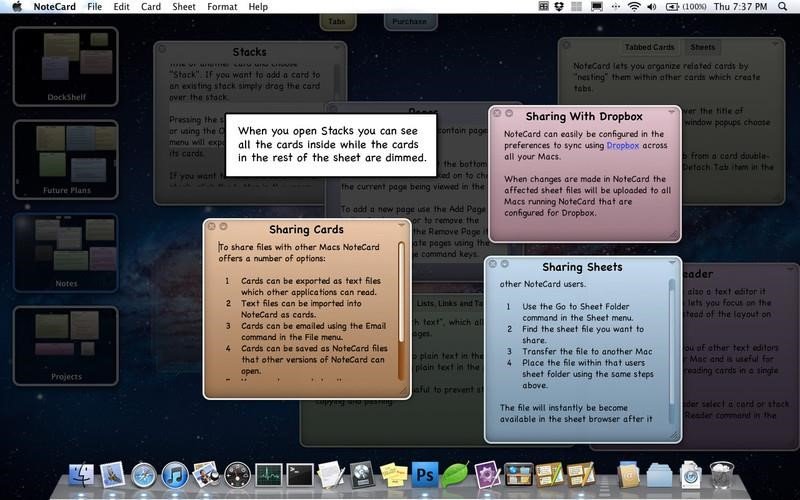Viewport: 800px width, 500px height.
Task: Open the Sharing With Dropbox card menu triangle
Action: (672, 112)
